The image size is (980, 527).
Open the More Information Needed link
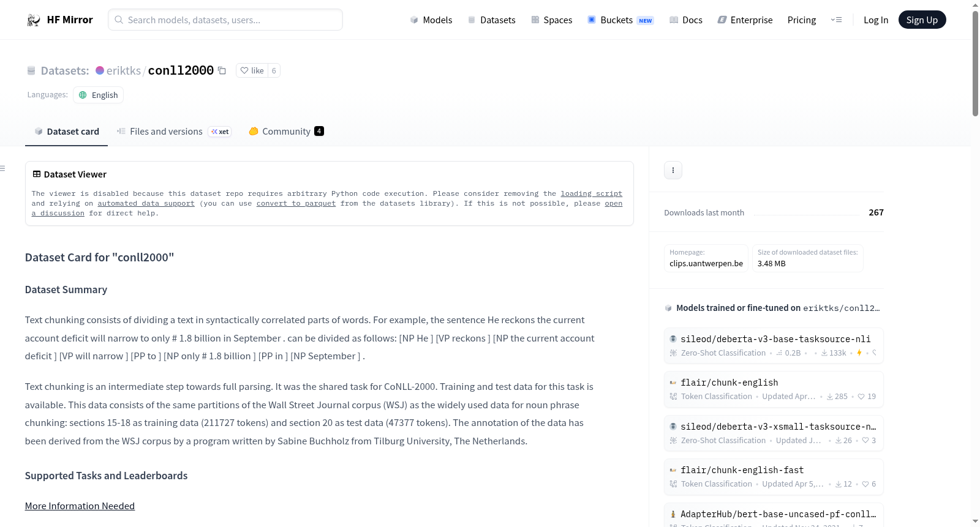pos(80,506)
